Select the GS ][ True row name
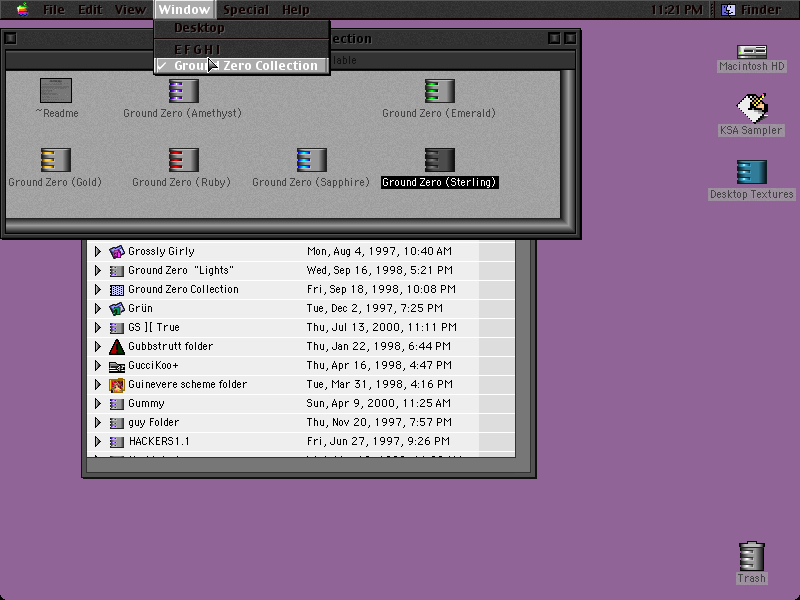Screen dimensions: 800x600 pyautogui.click(x=154, y=328)
